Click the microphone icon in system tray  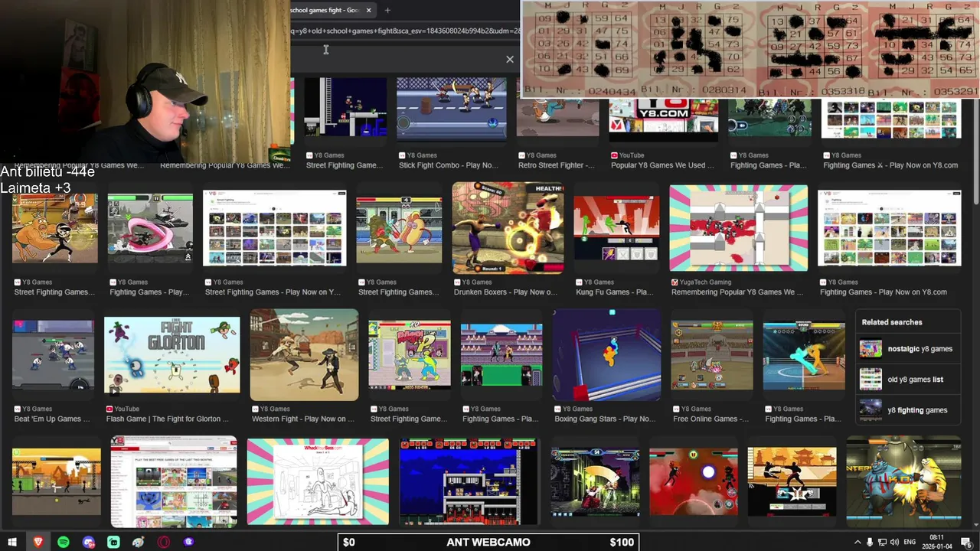[869, 542]
